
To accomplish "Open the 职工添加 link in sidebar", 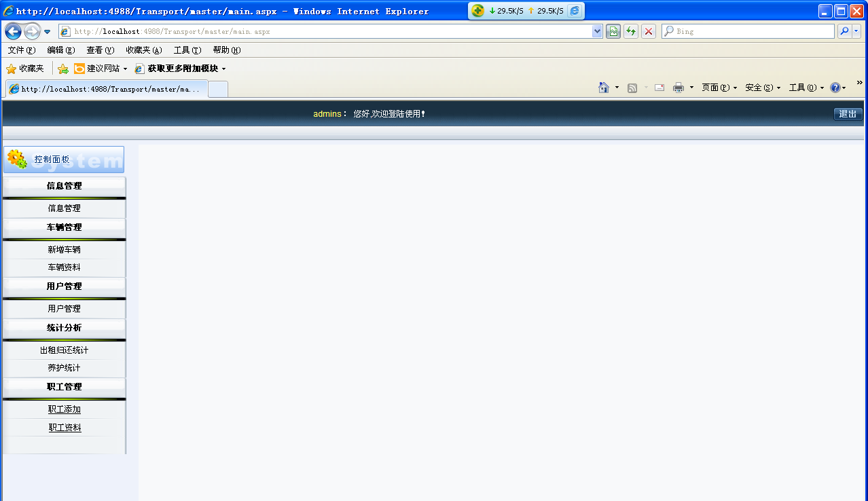I will [x=65, y=409].
